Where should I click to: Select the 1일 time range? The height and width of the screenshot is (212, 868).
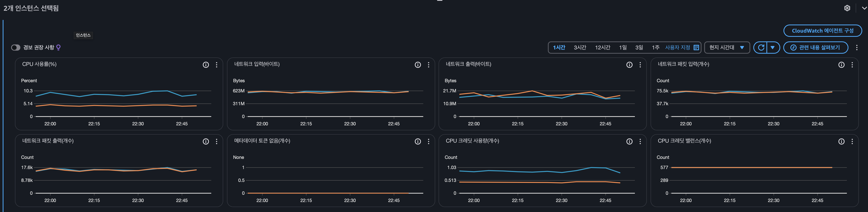tap(623, 48)
